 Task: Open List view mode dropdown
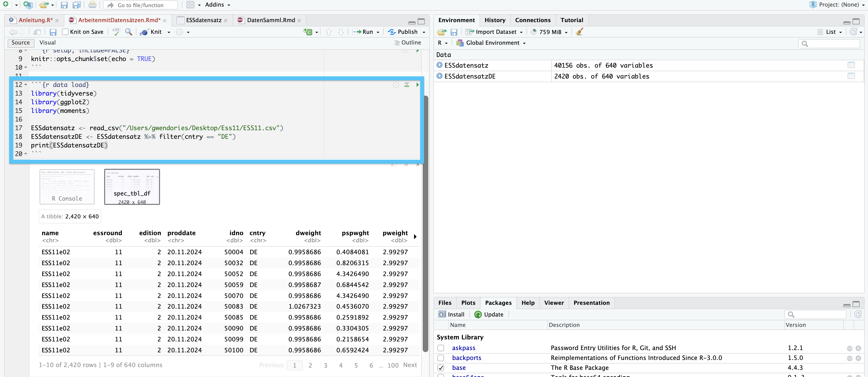coord(830,32)
